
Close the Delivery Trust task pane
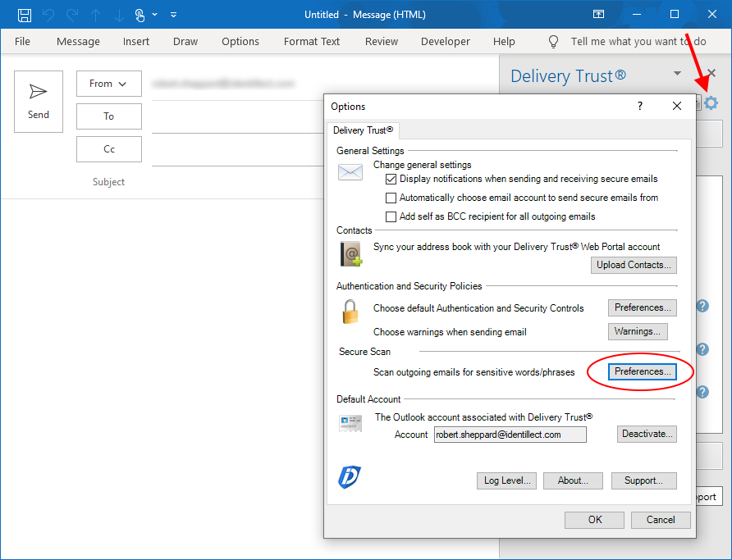point(711,74)
